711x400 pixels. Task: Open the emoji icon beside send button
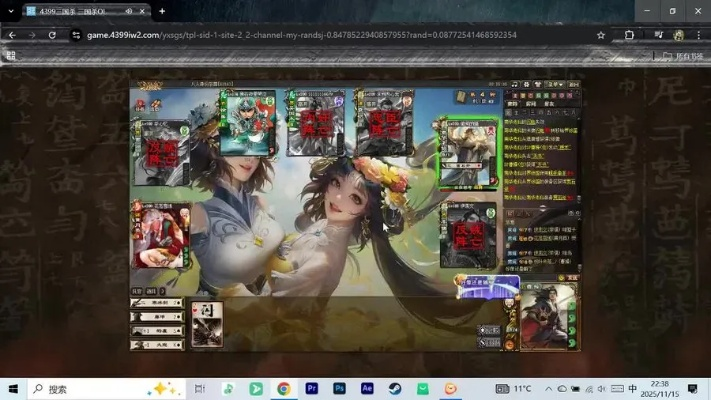pyautogui.click(x=561, y=278)
